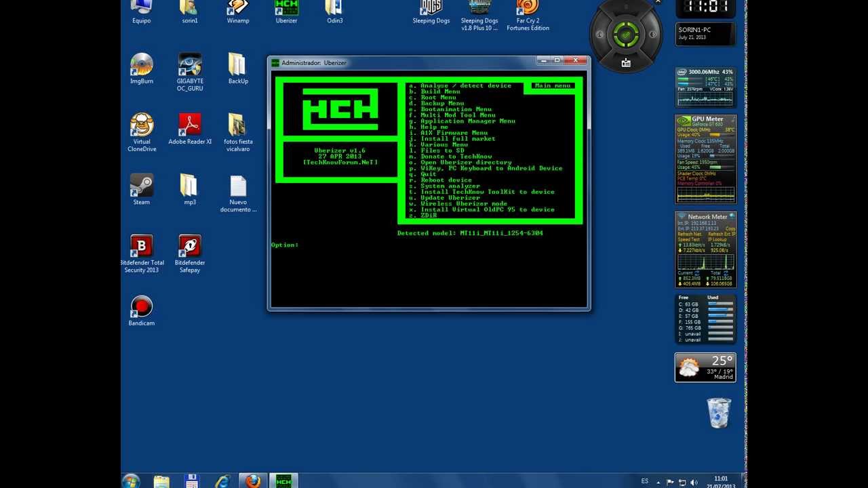Open the mp3 folder

pyautogui.click(x=190, y=189)
